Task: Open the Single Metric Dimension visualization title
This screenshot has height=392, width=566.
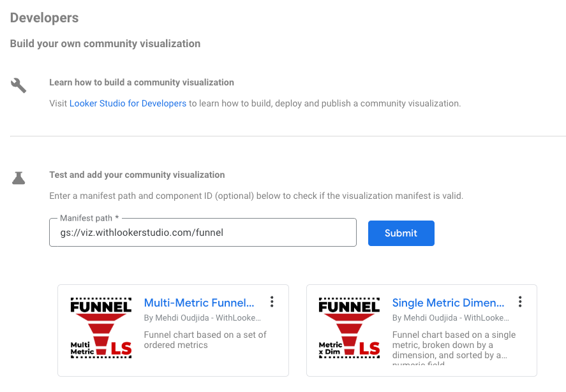Action: pos(448,303)
